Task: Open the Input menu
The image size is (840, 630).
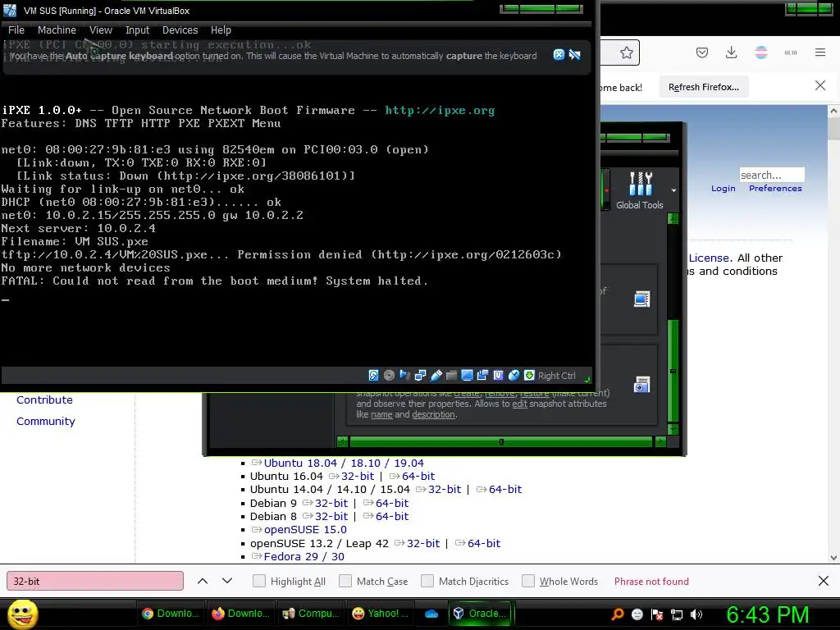Action: 137,30
